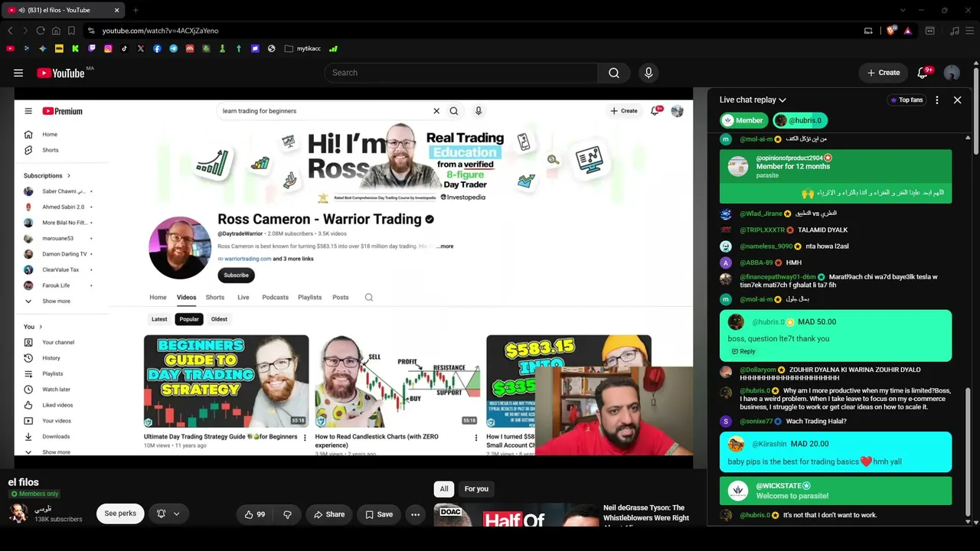Click the Members only badge

[x=34, y=494]
